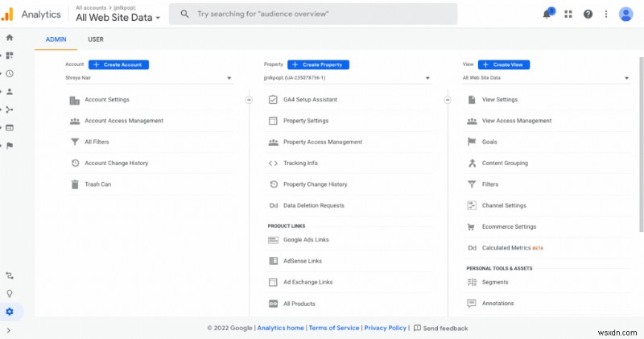Click the Annotations speech bubble icon
644x339 pixels.
tap(472, 304)
